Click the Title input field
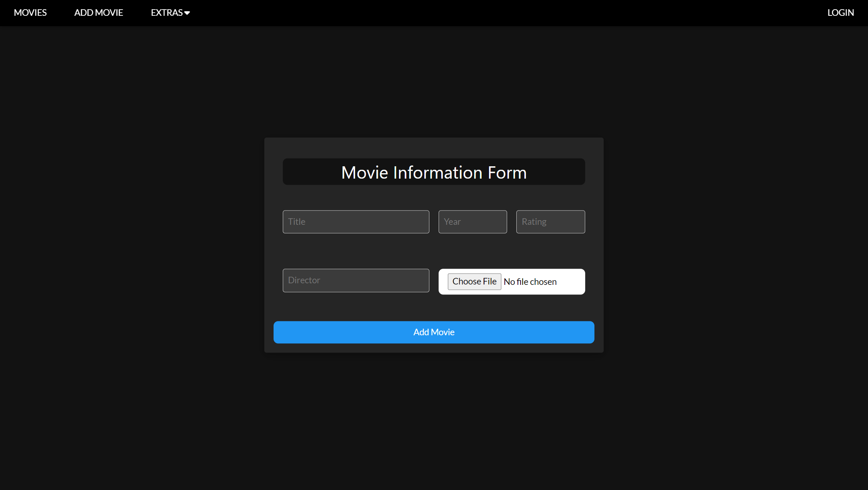 coord(356,222)
